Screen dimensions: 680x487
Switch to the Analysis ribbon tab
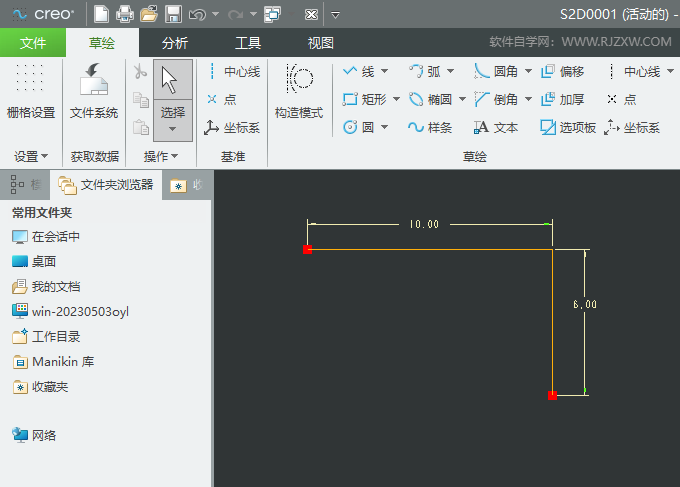tap(175, 43)
